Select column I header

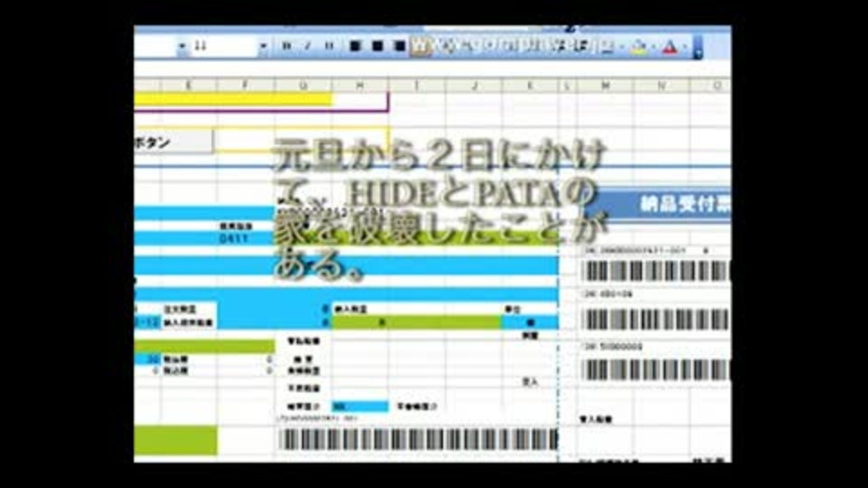click(417, 85)
